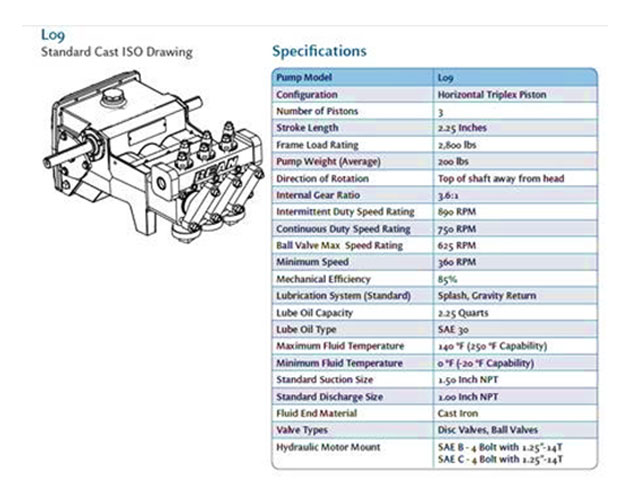Select the Fluid End Material value Cast Iron
630x496 pixels.
[x=458, y=414]
